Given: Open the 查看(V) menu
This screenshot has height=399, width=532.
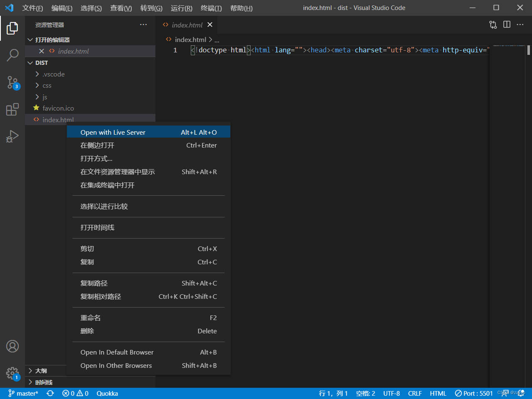Looking at the screenshot, I should coord(121,8).
